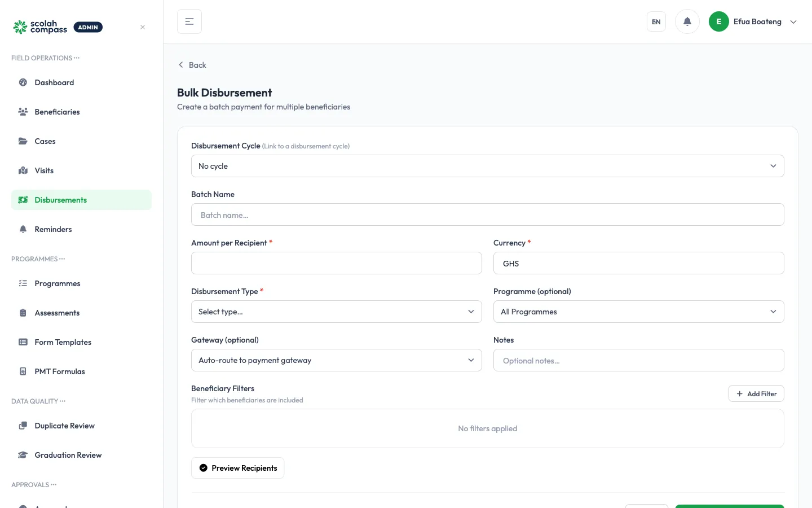Expand the Approvals sidebar section header

[34, 485]
